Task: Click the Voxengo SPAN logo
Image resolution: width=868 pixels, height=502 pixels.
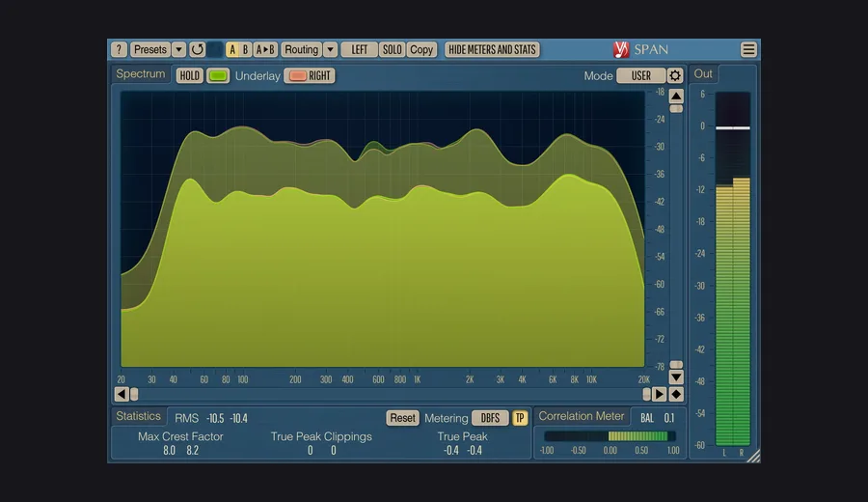Action: pos(640,49)
